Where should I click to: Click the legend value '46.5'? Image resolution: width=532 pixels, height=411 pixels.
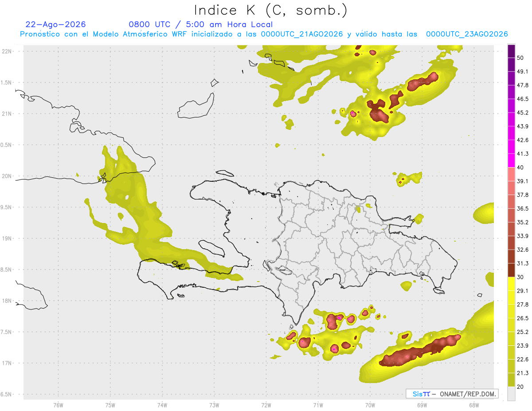(x=523, y=99)
